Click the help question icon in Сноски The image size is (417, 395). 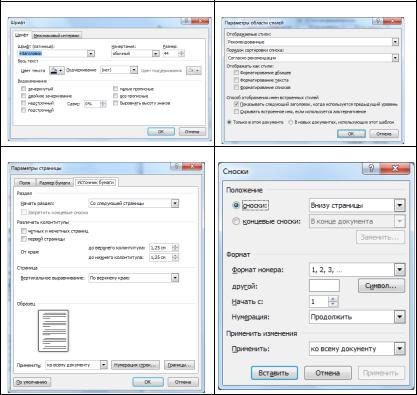pos(372,168)
